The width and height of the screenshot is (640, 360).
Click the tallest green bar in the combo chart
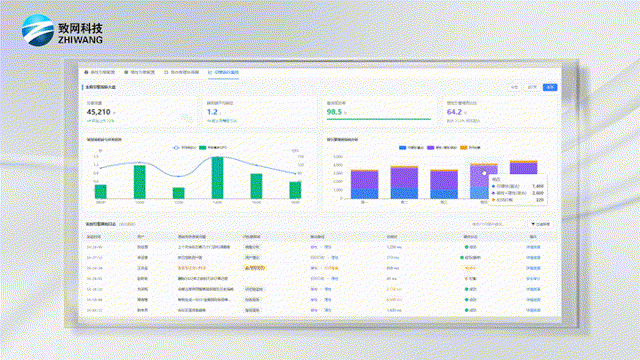click(217, 178)
